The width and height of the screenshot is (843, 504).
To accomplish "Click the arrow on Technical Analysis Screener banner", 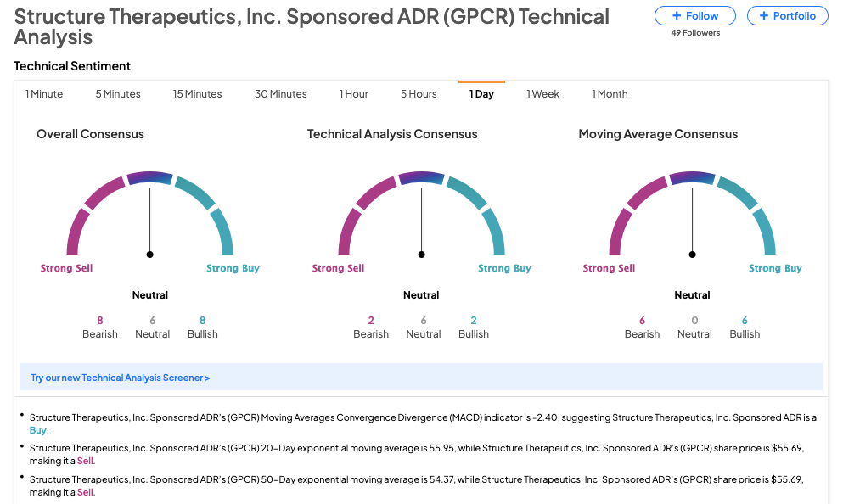I will tap(207, 378).
